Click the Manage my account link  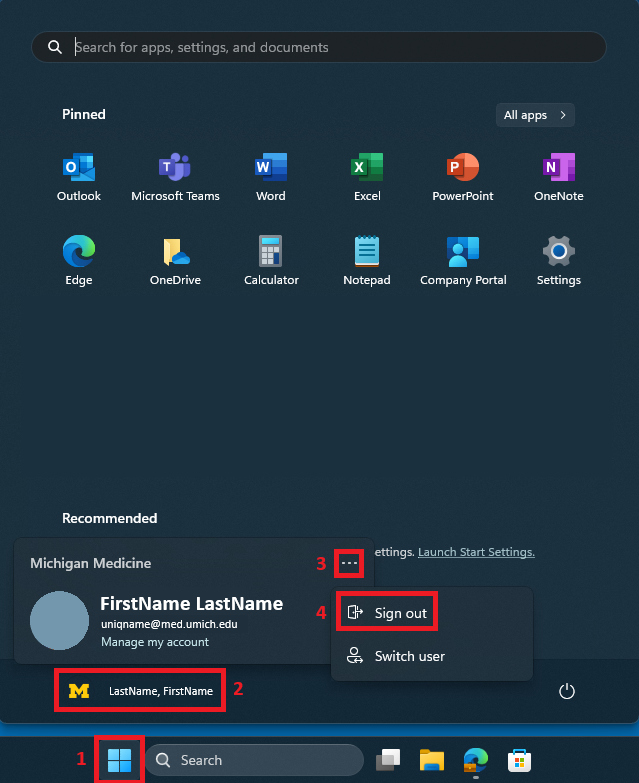point(155,642)
